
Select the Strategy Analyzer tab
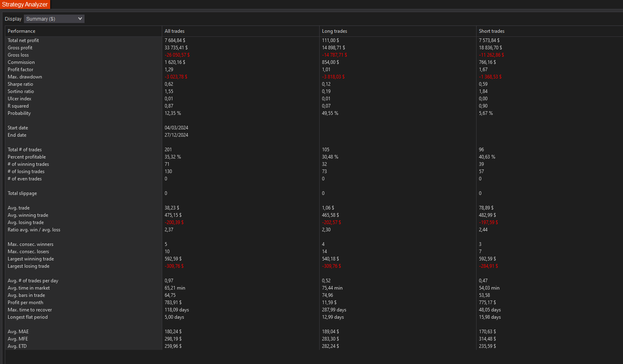click(x=25, y=4)
